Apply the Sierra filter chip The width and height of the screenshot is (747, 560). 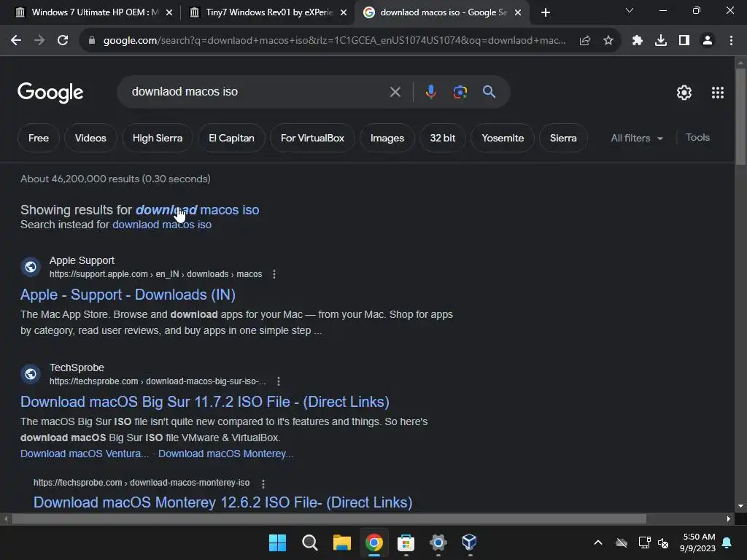563,138
